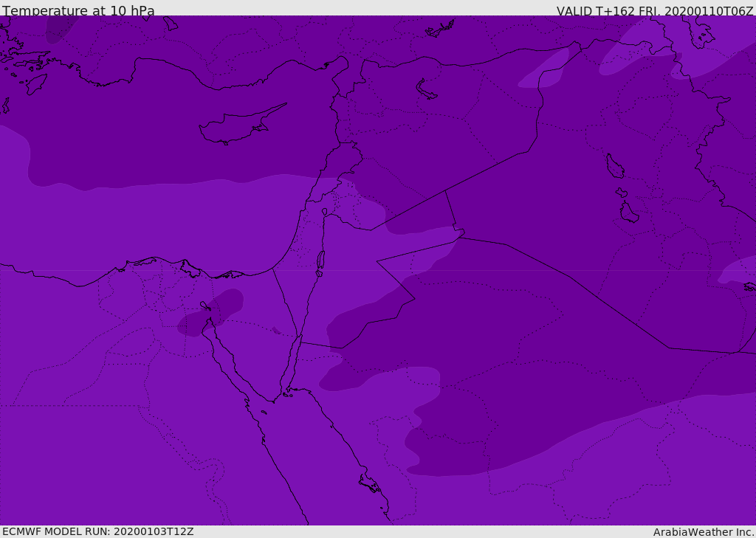
Task: Click the 'Temperature at 10 hPa' title text
Action: [78, 10]
